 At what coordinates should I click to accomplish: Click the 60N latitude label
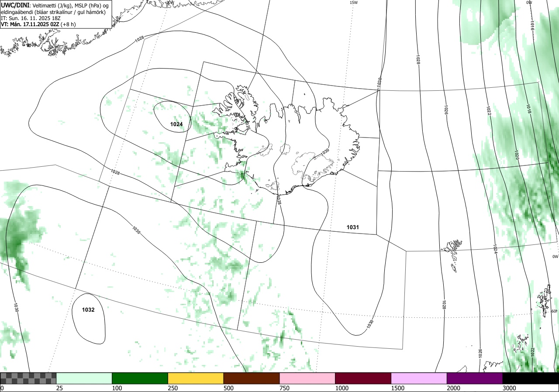point(554,311)
